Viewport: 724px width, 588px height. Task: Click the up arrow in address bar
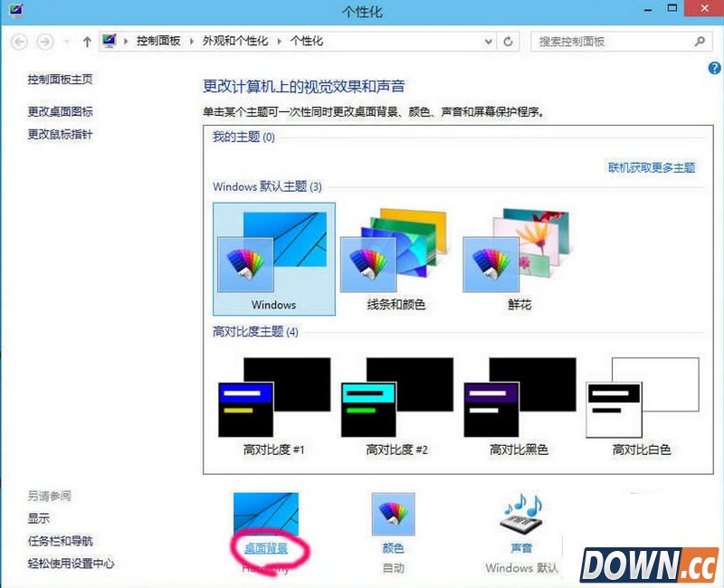pyautogui.click(x=86, y=41)
